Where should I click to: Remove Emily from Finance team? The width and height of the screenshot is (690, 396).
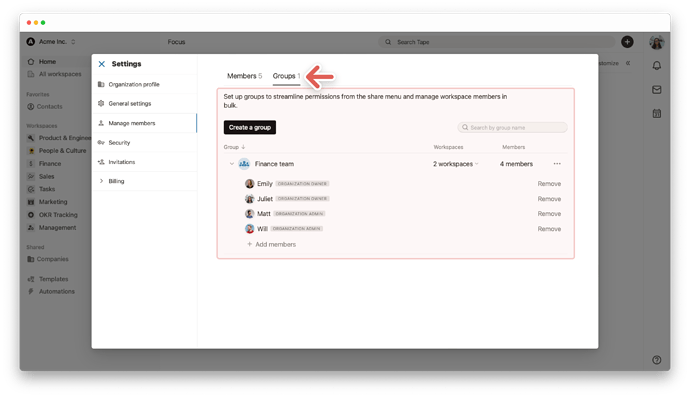click(x=549, y=183)
